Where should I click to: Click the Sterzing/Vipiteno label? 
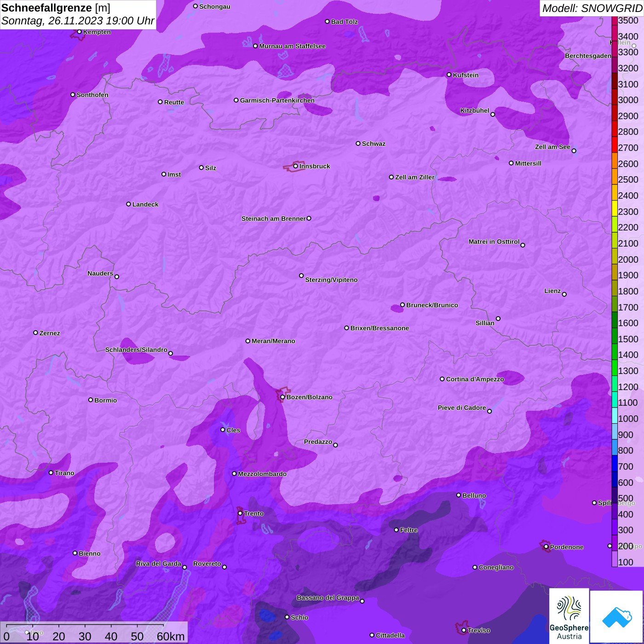coord(331,280)
